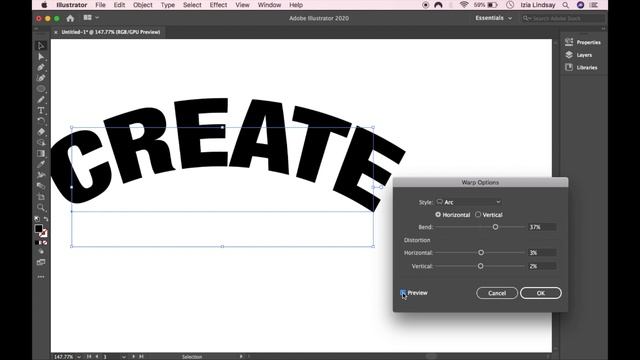This screenshot has width=640, height=360.
Task: Select the Symbol Sprayer tool
Action: point(41,175)
